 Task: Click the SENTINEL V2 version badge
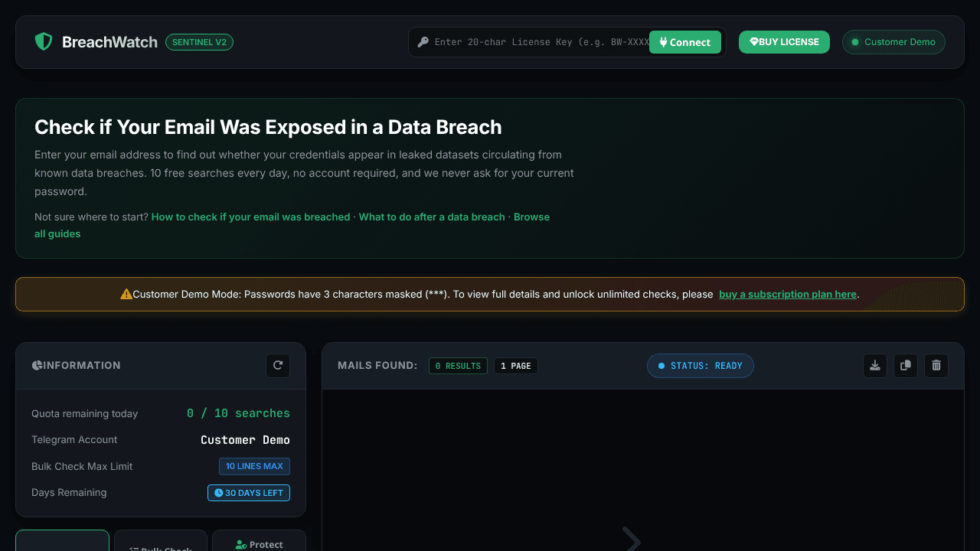coord(199,42)
